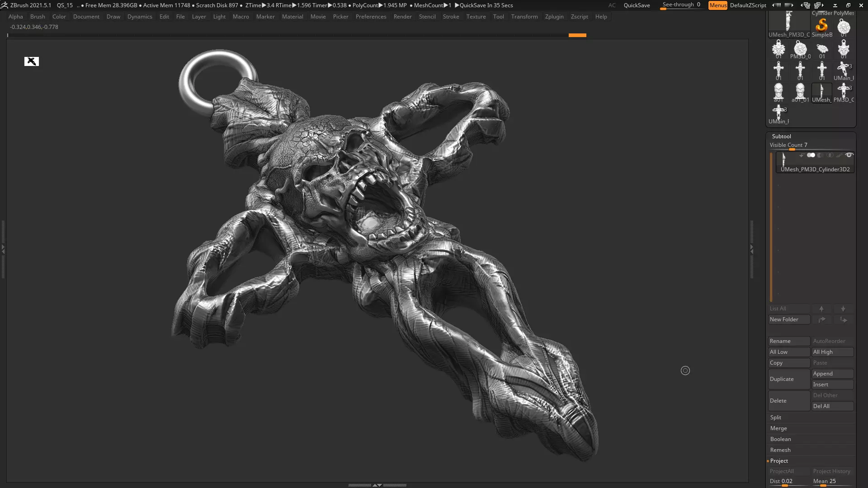Collapse the Project subpalette

(779, 461)
